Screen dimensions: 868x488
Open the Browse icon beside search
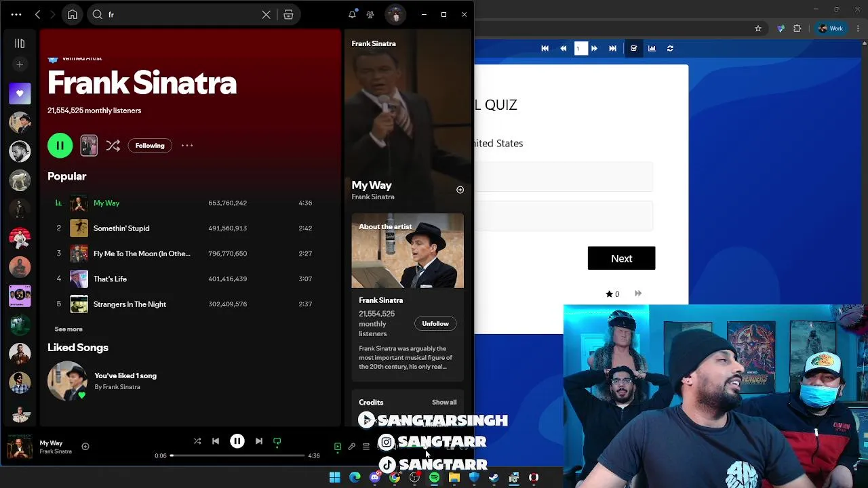tap(288, 14)
